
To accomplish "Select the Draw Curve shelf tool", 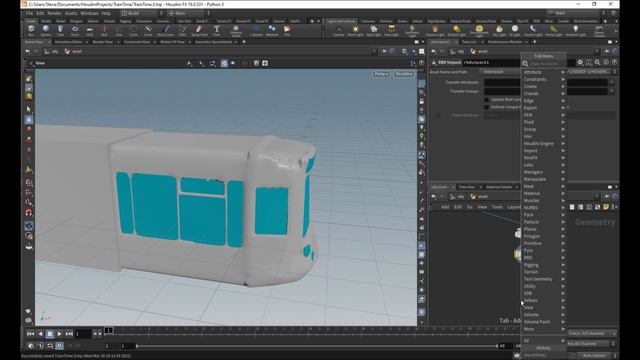I will click(x=165, y=31).
